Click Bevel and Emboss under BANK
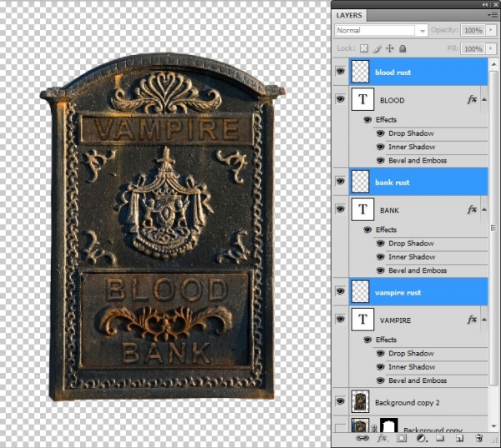 coord(417,270)
